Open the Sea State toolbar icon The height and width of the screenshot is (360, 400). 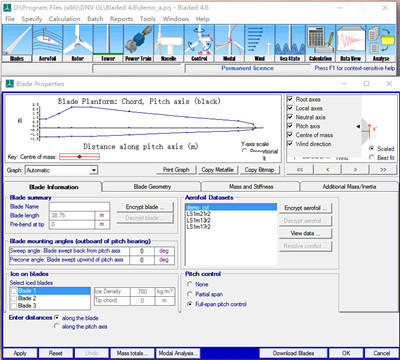pos(290,44)
